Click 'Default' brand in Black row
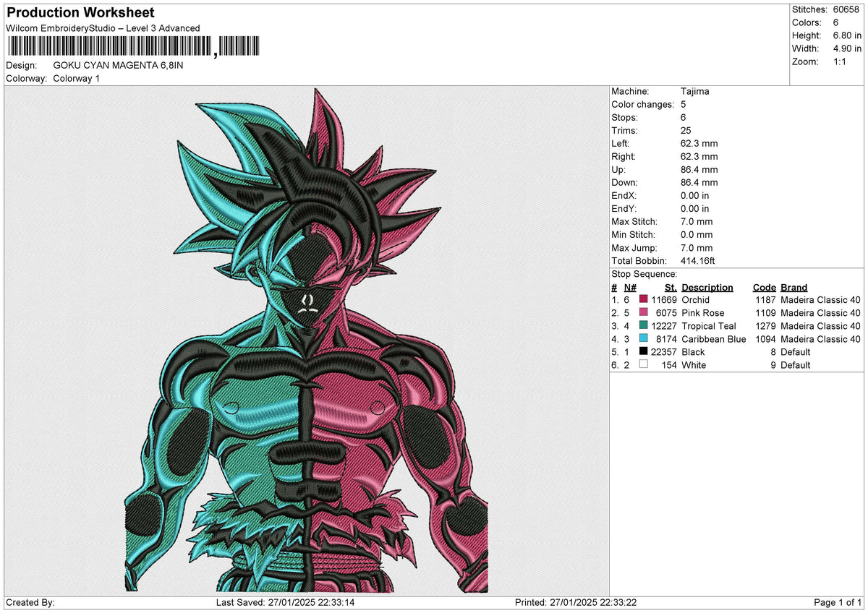This screenshot has height=613, width=868. pyautogui.click(x=796, y=351)
